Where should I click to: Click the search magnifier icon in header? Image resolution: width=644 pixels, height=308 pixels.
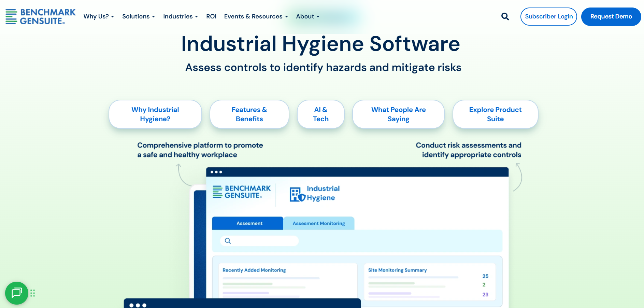(505, 16)
